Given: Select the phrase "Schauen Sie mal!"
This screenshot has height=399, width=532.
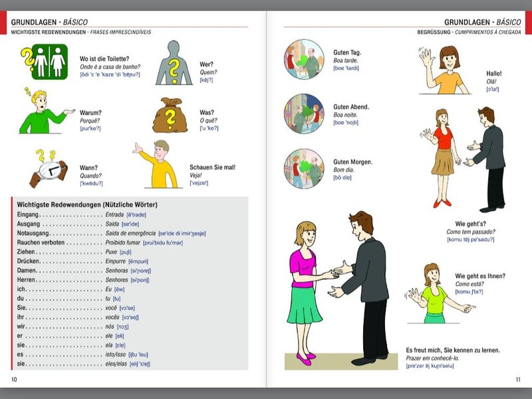Looking at the screenshot, I should [x=212, y=168].
